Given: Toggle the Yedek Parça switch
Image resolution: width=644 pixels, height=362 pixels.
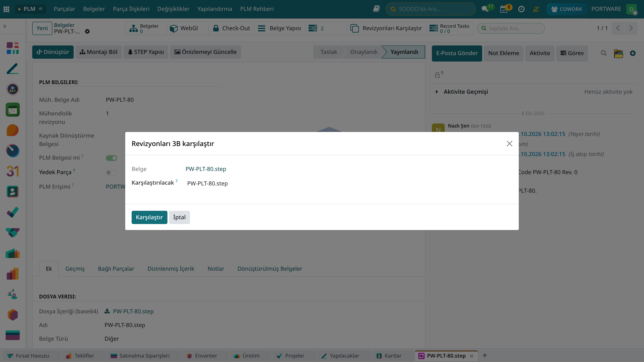Looking at the screenshot, I should point(111,172).
